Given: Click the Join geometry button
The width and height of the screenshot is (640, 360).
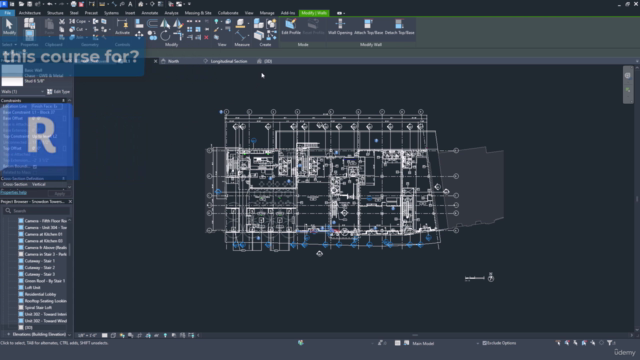Looking at the screenshot, I should [77, 37].
